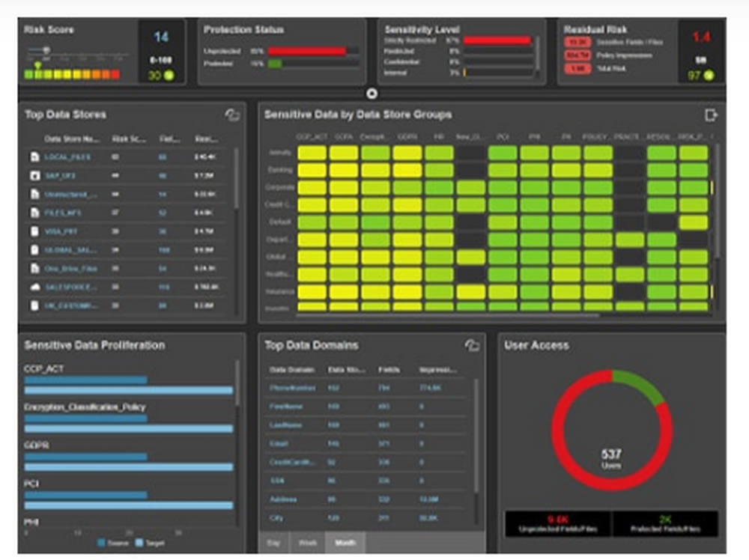The width and height of the screenshot is (749, 560).
Task: Click the Data Domain column header
Action: point(292,370)
